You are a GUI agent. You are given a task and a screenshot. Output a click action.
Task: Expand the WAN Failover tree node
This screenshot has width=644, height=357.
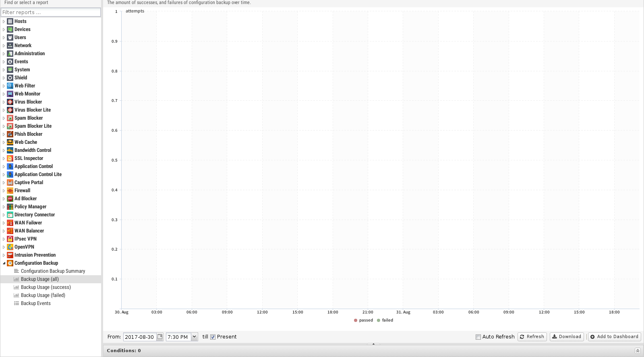[x=4, y=223]
